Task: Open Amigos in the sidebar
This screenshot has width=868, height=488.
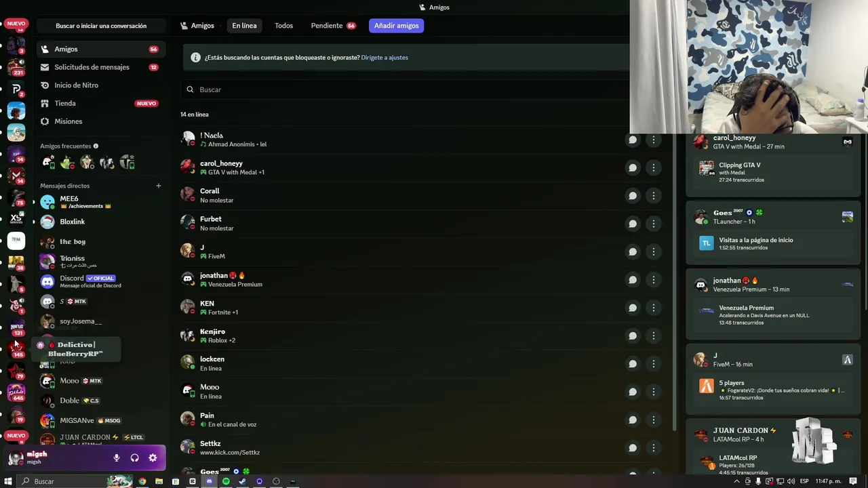Action: click(100, 49)
